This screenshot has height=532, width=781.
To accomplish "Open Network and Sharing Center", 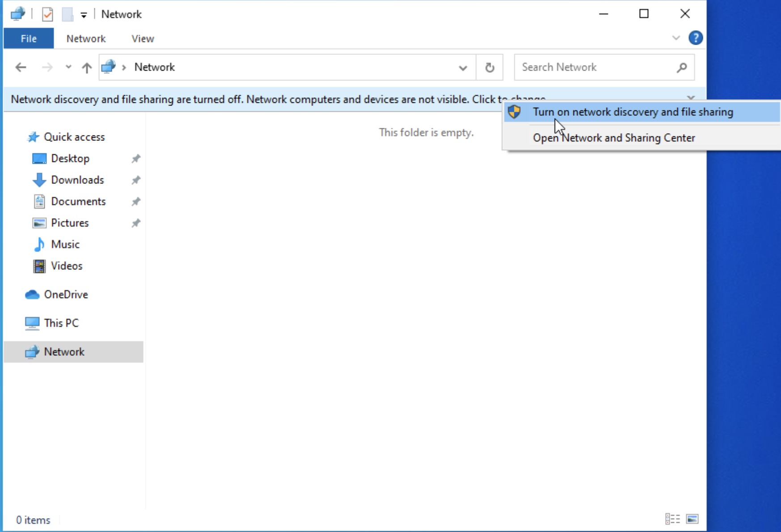I will [x=614, y=138].
